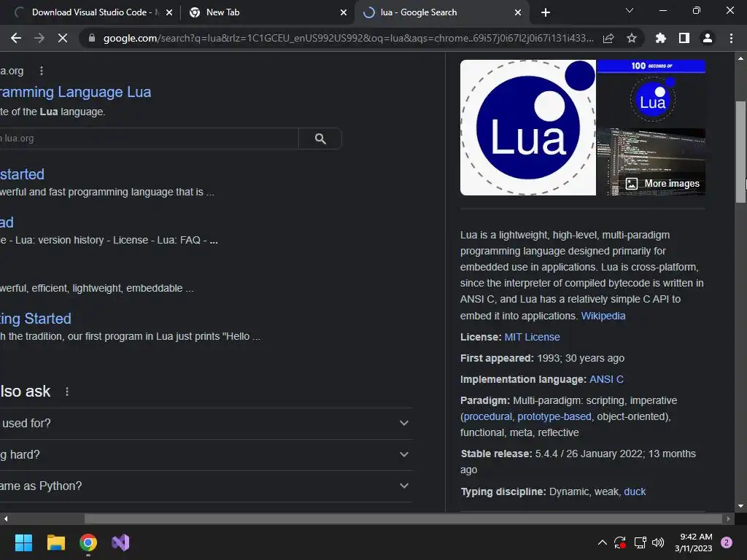The image size is (747, 560).
Task: Open the procedural paradigm link
Action: [x=487, y=416]
